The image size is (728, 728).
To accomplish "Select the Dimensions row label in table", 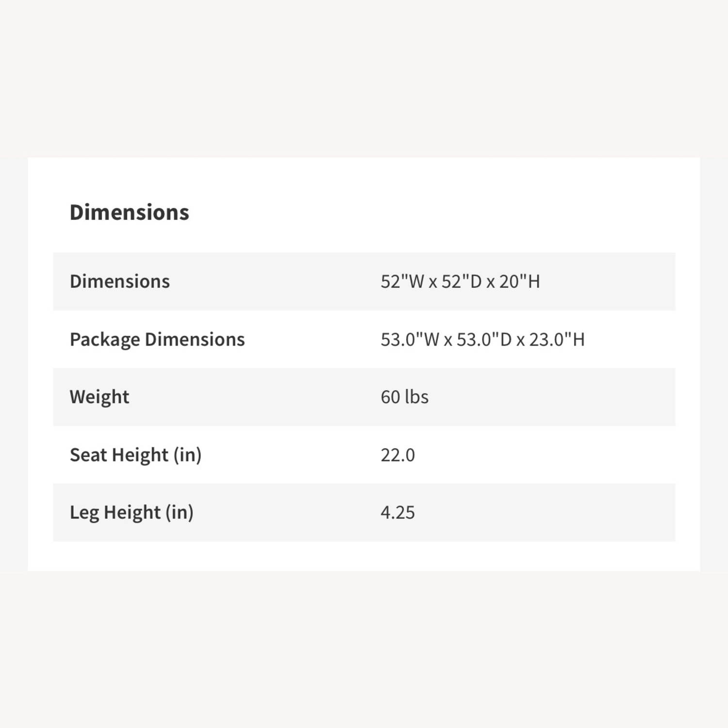I will click(x=119, y=281).
